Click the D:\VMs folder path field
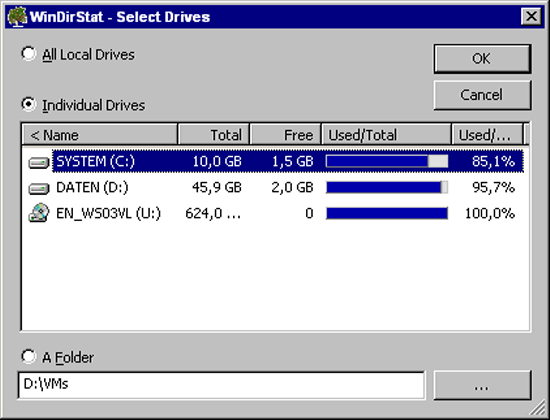550x420 pixels. [x=221, y=385]
